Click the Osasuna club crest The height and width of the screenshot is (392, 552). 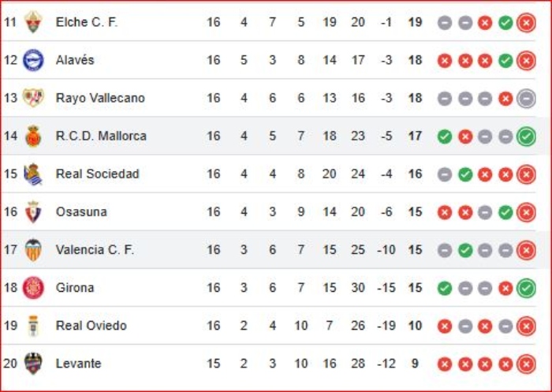[x=33, y=211]
